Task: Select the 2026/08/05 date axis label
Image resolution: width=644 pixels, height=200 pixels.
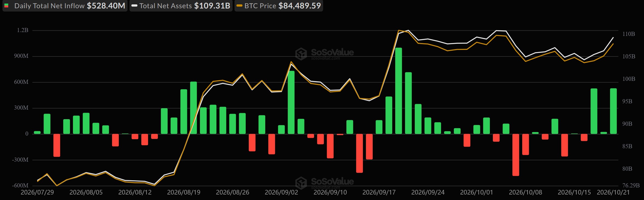Action: (86, 192)
